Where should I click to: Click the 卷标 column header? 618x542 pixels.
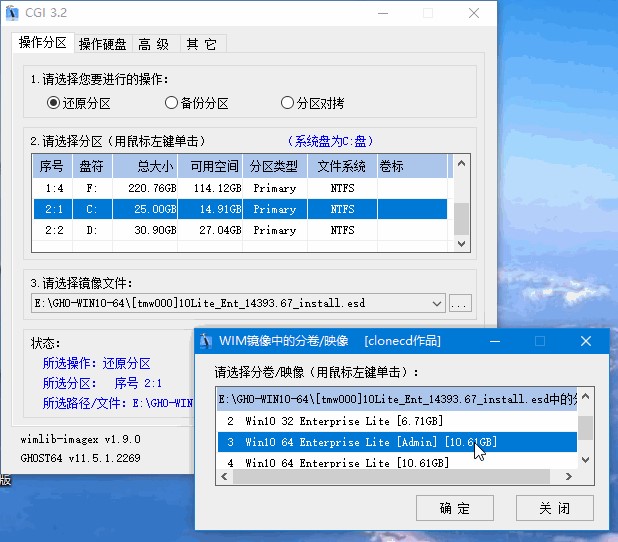click(412, 166)
